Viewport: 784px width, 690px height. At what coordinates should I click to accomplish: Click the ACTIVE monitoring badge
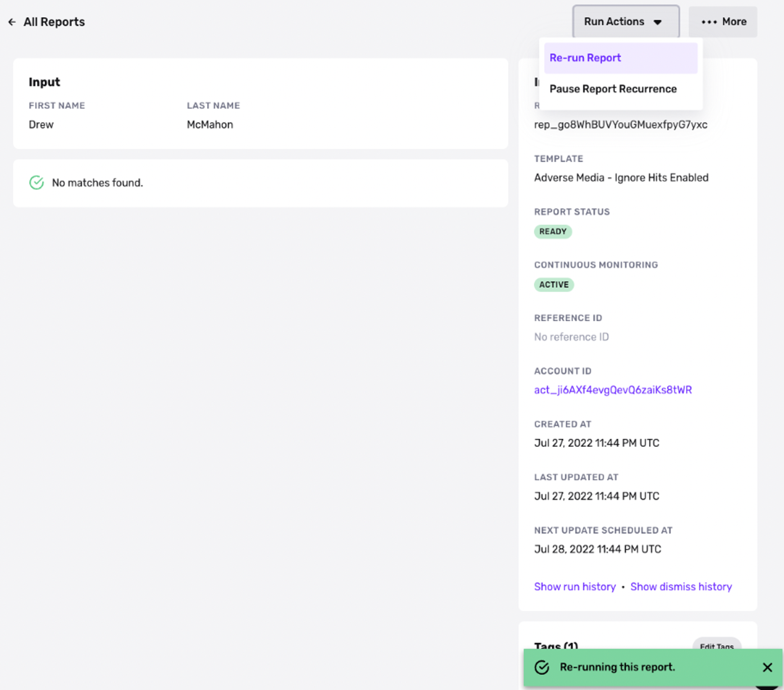click(554, 284)
